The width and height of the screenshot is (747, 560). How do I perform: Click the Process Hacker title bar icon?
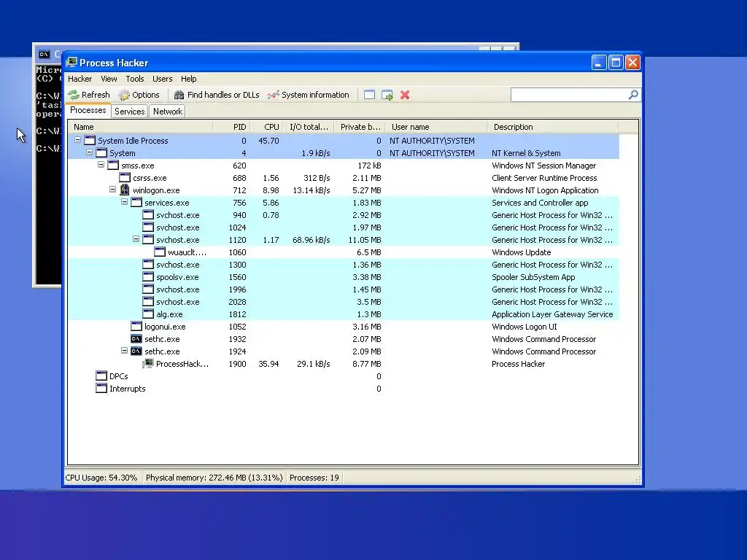pos(72,63)
